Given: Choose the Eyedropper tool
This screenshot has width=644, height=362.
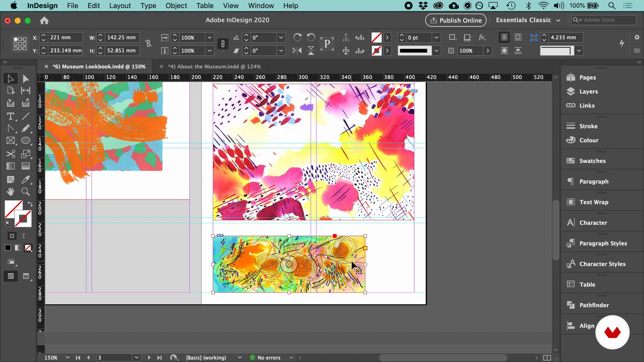Looking at the screenshot, I should pos(25,180).
